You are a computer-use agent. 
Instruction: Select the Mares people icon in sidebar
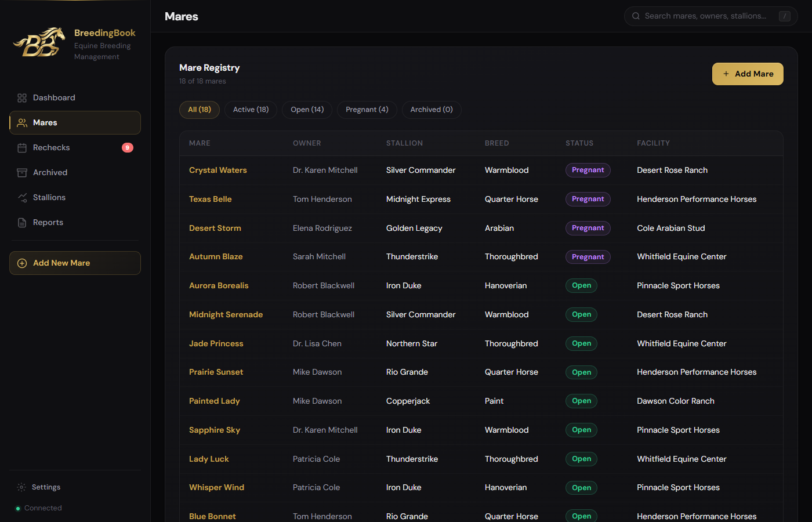[22, 123]
